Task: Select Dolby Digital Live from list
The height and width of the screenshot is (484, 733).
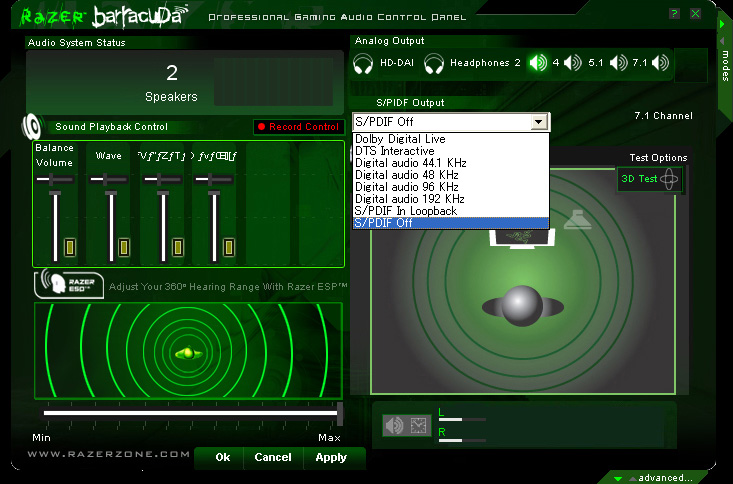Action: tap(400, 139)
